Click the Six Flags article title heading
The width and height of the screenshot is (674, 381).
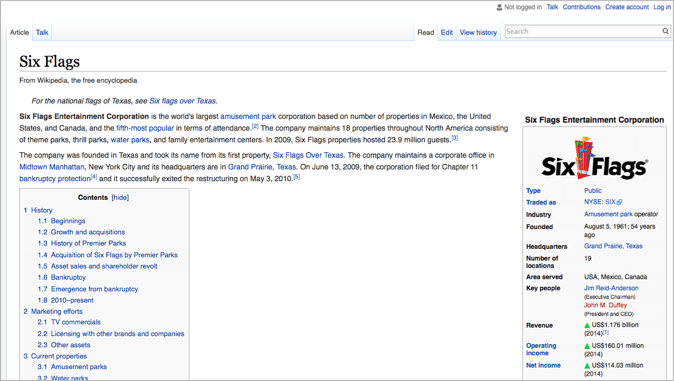[x=49, y=61]
